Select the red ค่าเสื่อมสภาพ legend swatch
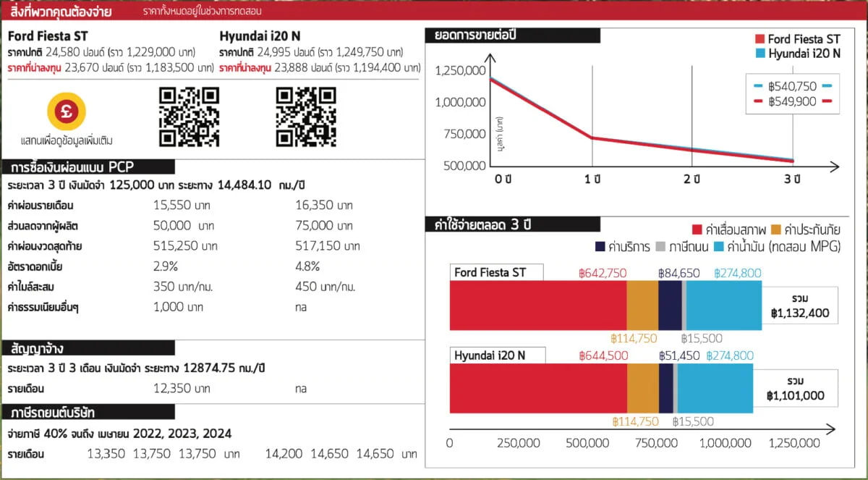This screenshot has height=480, width=868. 697,230
